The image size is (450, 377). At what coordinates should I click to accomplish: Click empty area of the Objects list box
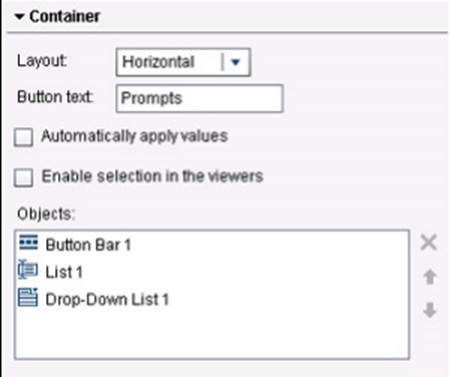[212, 335]
